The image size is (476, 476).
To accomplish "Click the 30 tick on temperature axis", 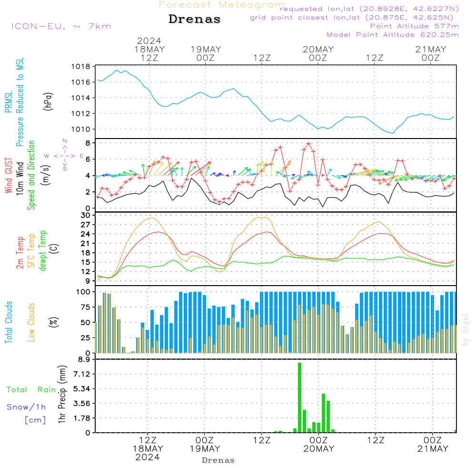I will pyautogui.click(x=86, y=215).
